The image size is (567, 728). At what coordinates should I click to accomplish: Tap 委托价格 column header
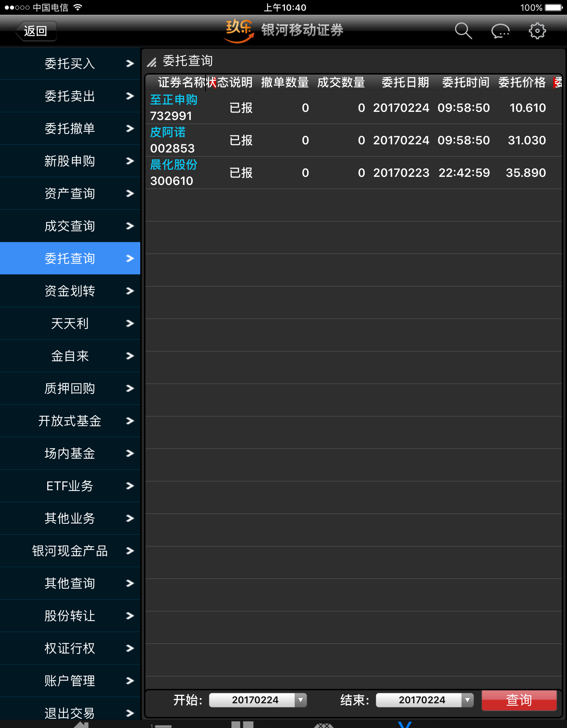pyautogui.click(x=522, y=82)
